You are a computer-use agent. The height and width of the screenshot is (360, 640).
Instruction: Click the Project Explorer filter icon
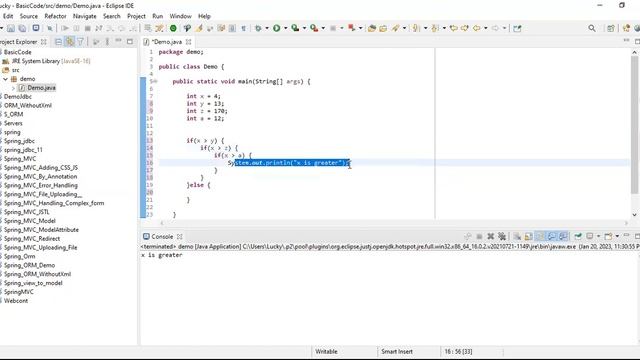pyautogui.click(x=80, y=42)
